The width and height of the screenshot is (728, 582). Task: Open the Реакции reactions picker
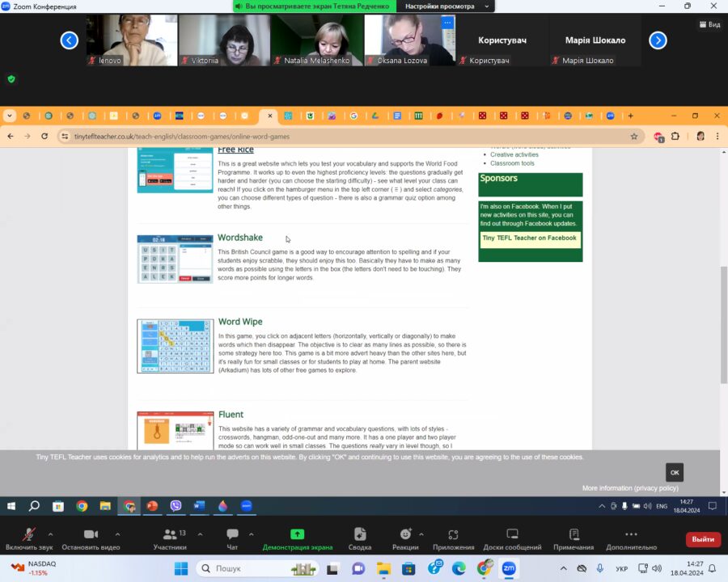(x=405, y=539)
